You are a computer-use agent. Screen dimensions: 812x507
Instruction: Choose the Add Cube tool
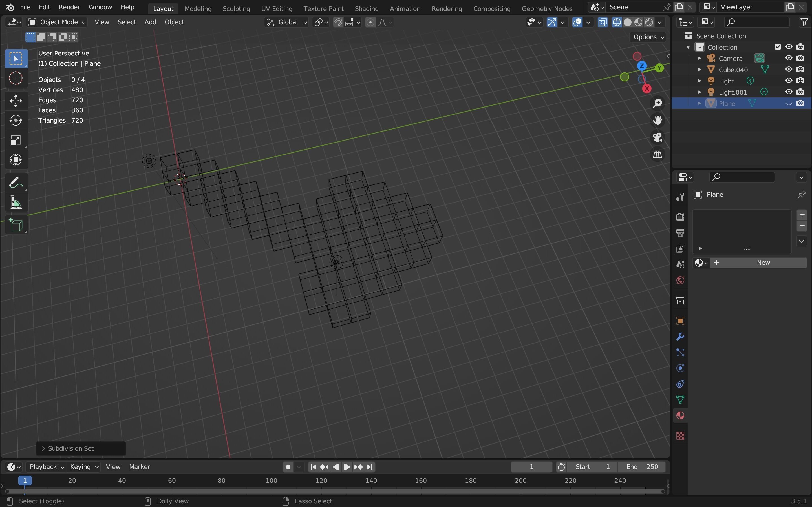tap(16, 225)
